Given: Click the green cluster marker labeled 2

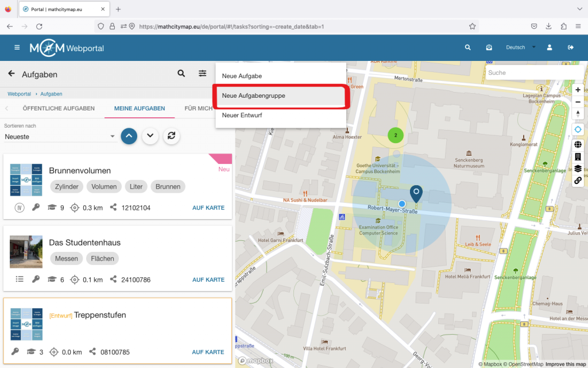Looking at the screenshot, I should (x=395, y=135).
